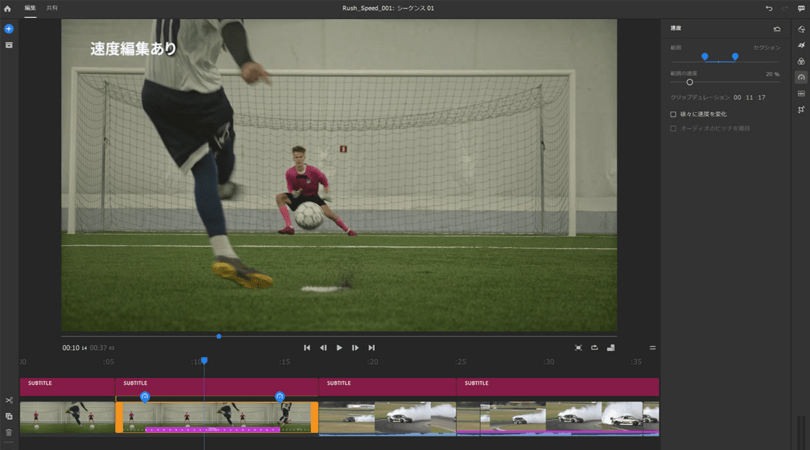
Task: Open the Home screen icon
Action: tap(8, 8)
